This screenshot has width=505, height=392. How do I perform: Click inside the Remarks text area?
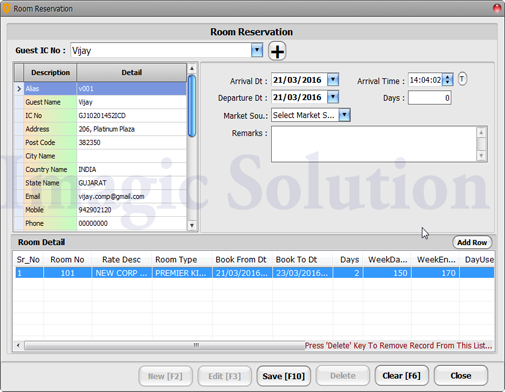375,144
